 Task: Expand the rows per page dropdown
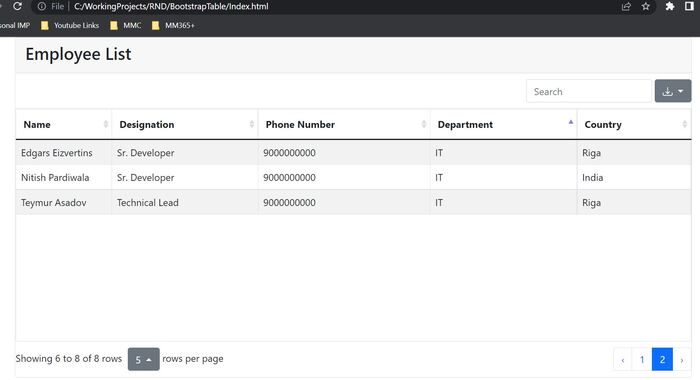coord(143,359)
